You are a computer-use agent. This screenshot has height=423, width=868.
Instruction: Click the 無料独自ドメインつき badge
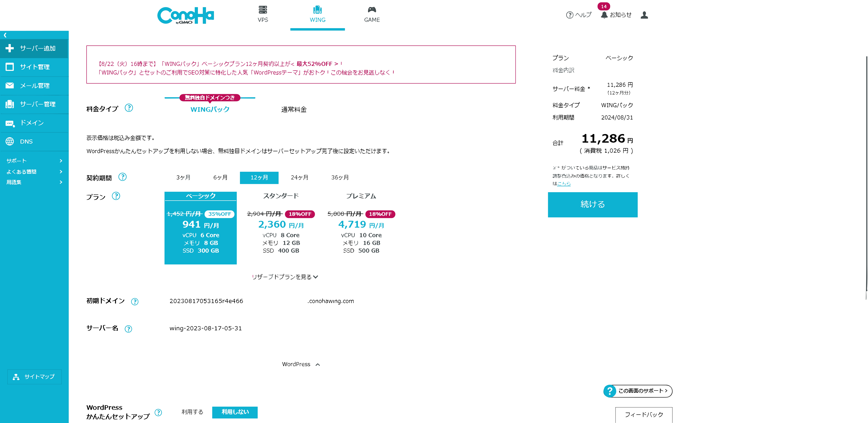[x=210, y=98]
